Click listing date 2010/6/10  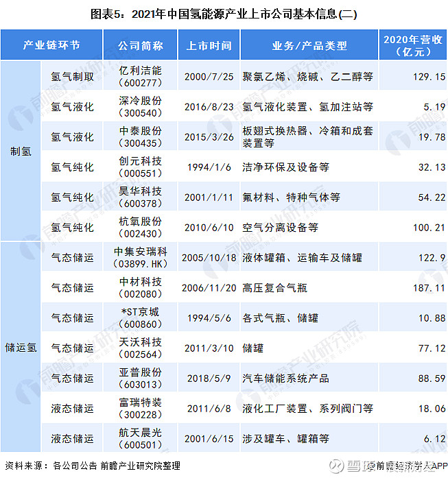[x=209, y=228]
